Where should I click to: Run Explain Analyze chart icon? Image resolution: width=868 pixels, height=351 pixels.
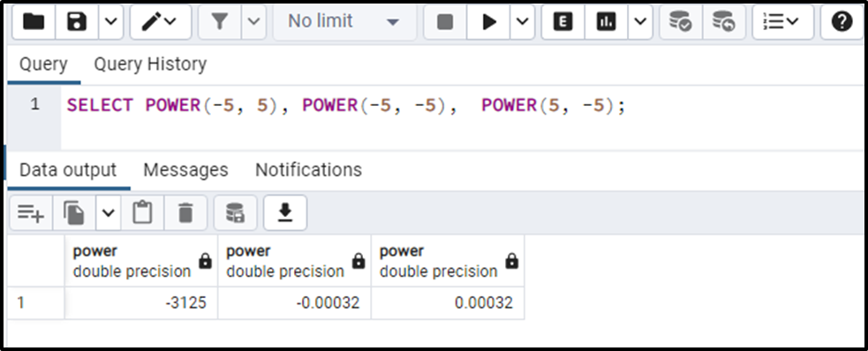point(606,22)
